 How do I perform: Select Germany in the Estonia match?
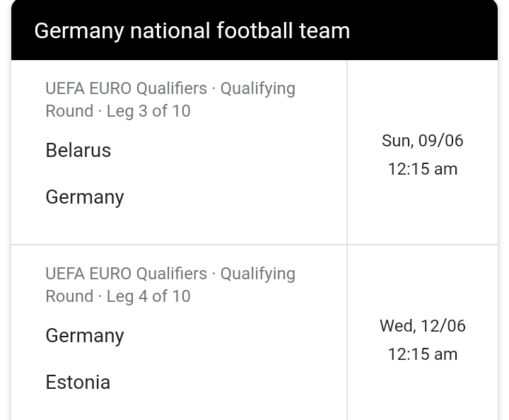point(85,336)
